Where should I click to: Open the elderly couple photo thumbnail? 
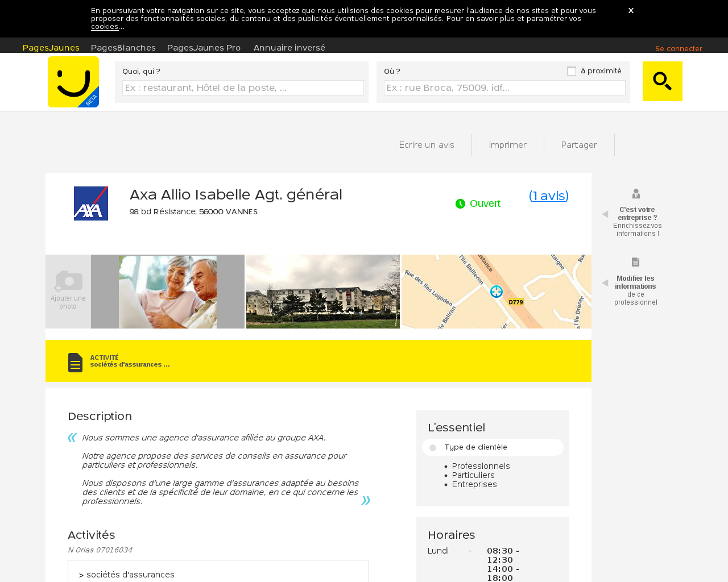tap(168, 292)
